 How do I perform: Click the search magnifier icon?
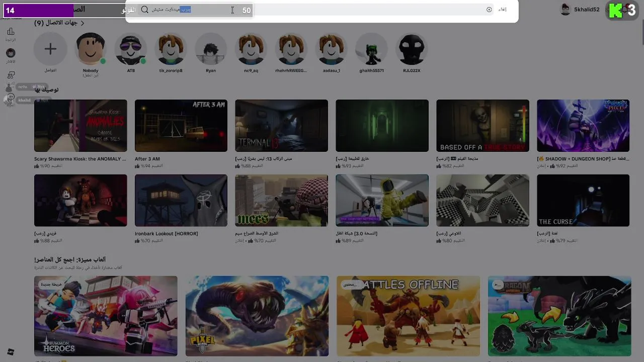pos(144,10)
